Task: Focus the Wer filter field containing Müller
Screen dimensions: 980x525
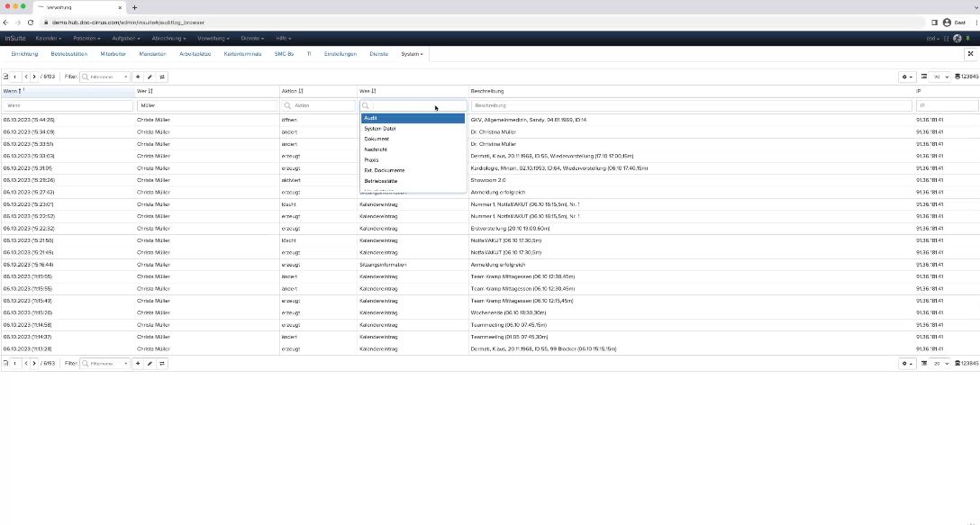Action: (207, 105)
